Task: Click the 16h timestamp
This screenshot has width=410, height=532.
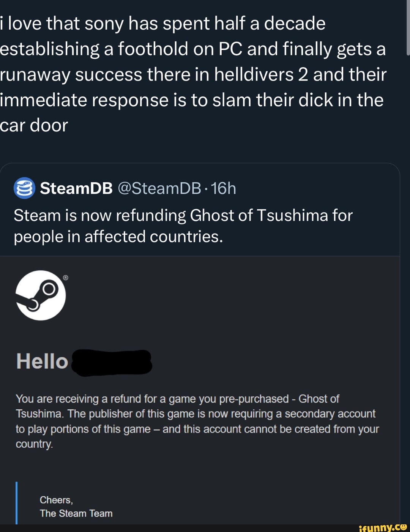Action: pyautogui.click(x=224, y=188)
